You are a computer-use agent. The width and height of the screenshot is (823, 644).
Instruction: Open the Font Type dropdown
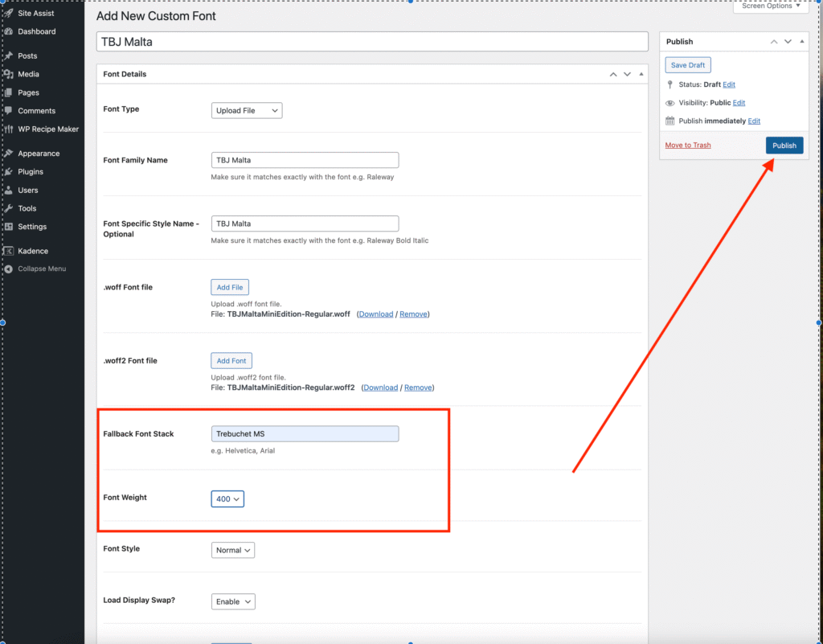247,110
